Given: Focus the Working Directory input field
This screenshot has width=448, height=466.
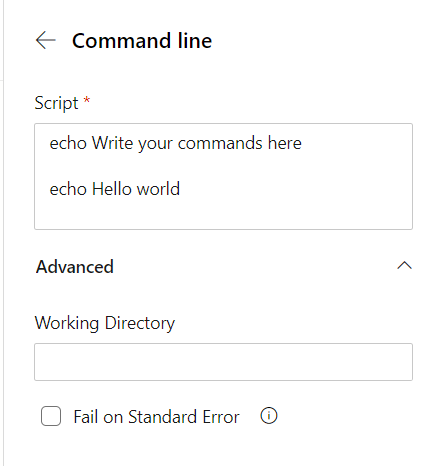Looking at the screenshot, I should (223, 362).
